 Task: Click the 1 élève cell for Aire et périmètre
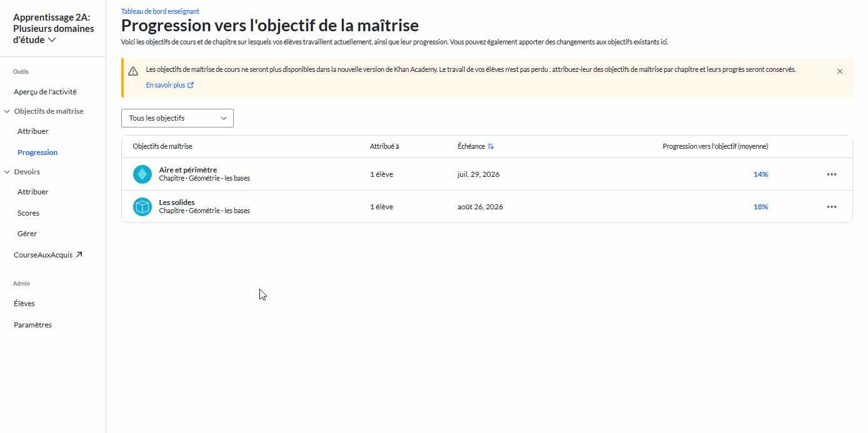point(381,174)
